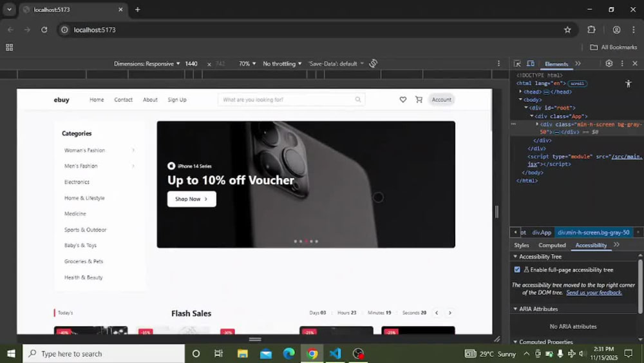Click Task View taskbar icon
Image resolution: width=644 pixels, height=363 pixels.
pos(218,353)
